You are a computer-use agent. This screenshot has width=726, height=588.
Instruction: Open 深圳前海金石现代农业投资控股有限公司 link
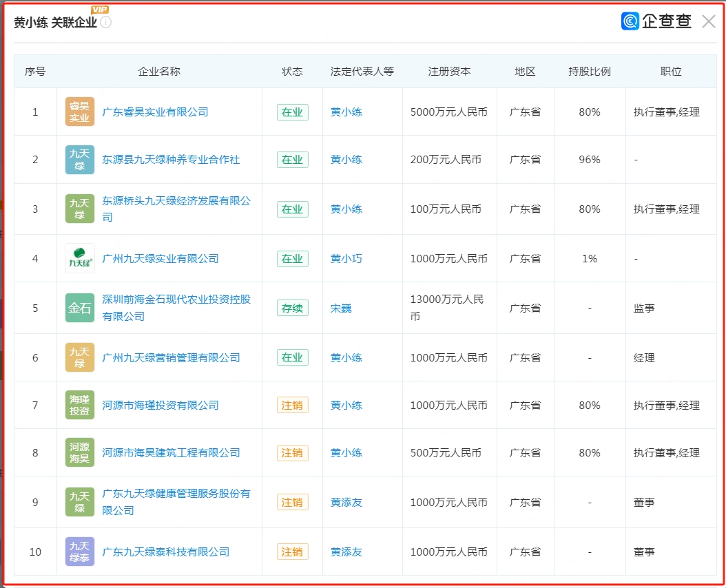(x=176, y=308)
